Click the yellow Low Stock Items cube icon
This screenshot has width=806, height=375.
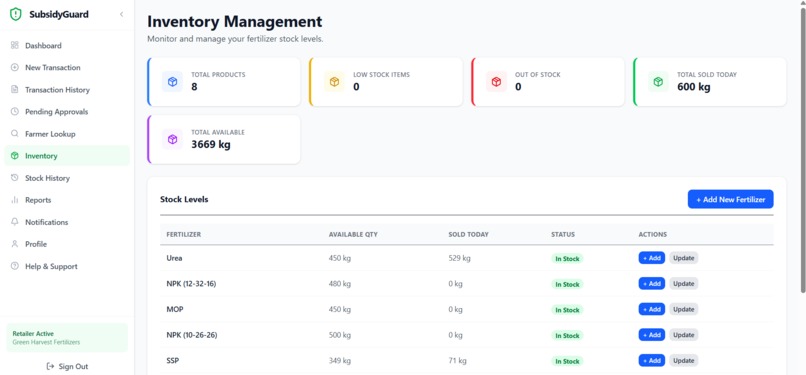pos(334,82)
